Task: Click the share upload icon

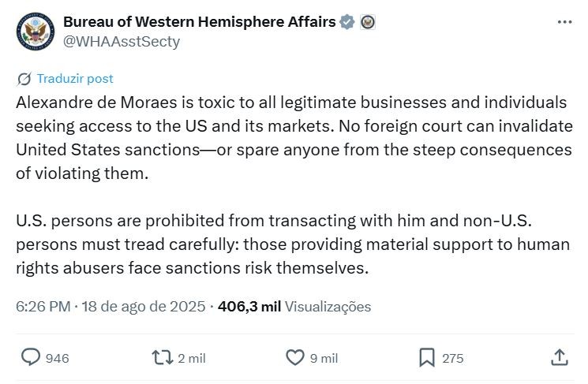Action: (x=560, y=357)
